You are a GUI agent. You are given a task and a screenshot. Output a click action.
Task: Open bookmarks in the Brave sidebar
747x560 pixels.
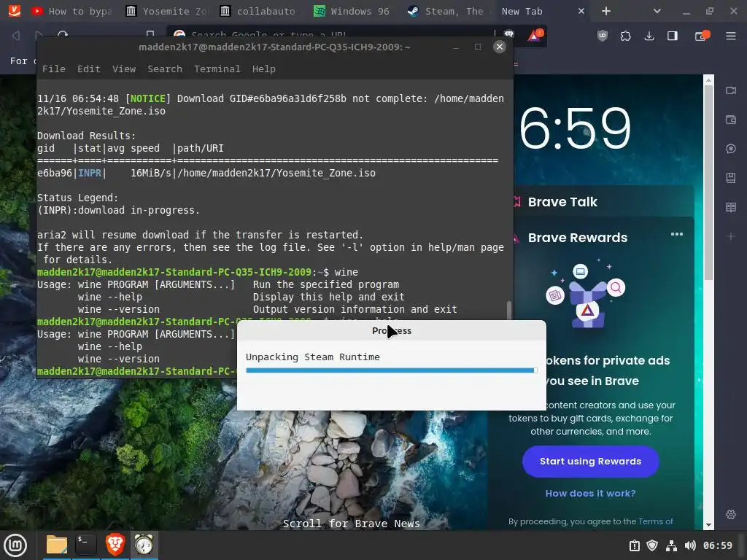coord(731,178)
